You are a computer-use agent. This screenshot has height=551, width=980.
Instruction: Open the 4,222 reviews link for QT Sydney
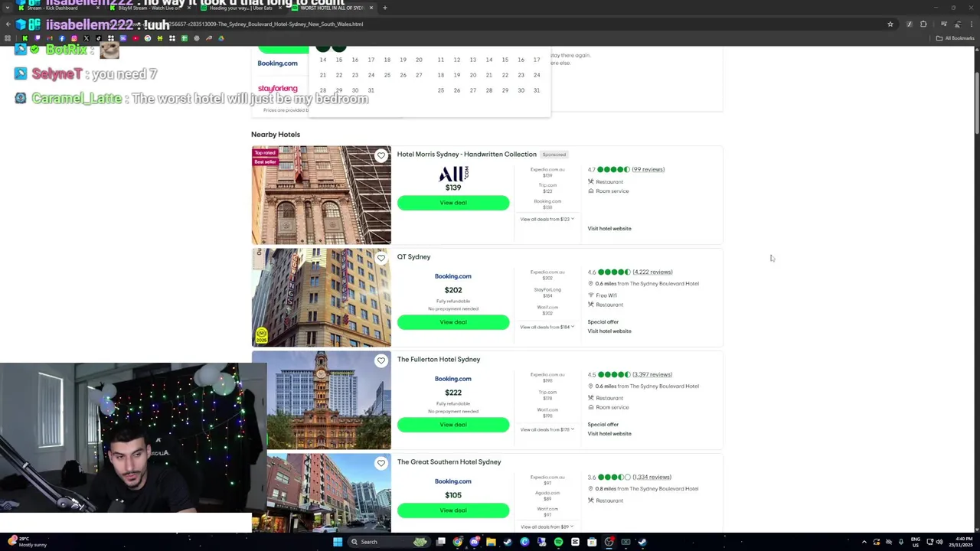652,272
